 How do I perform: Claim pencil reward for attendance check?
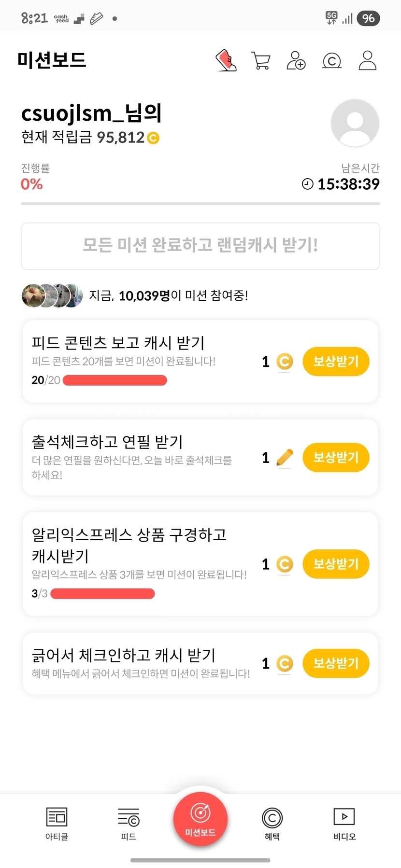(336, 457)
